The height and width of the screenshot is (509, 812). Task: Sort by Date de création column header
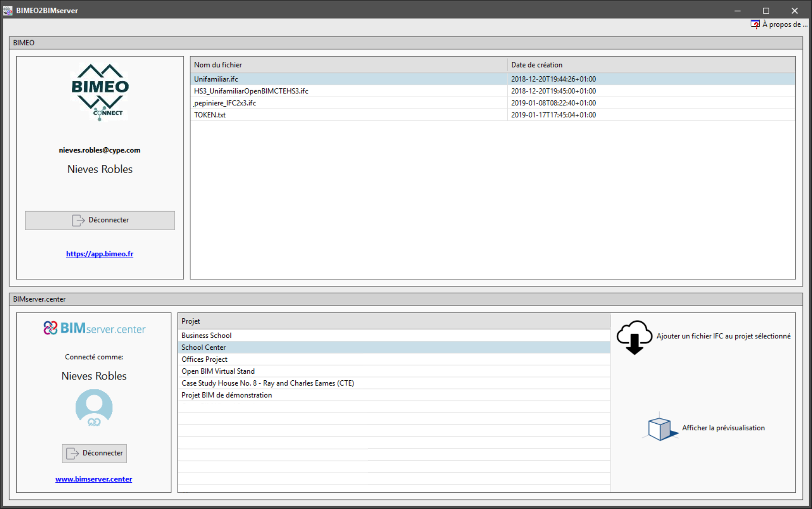click(x=651, y=65)
